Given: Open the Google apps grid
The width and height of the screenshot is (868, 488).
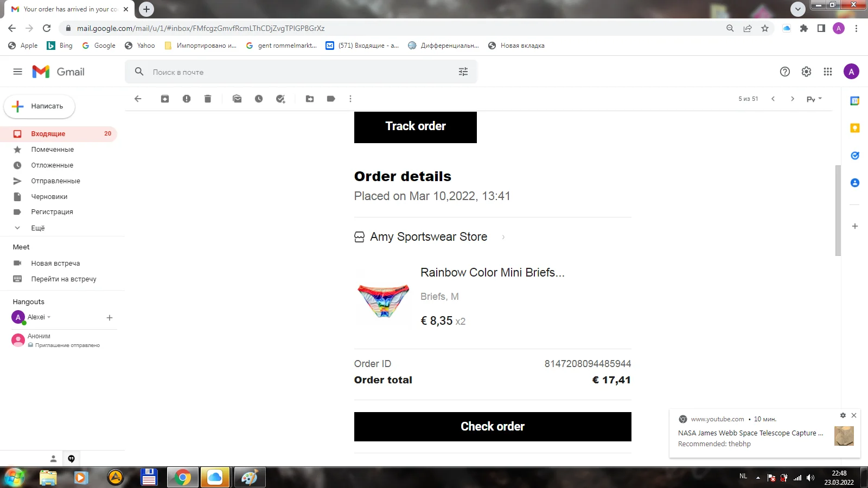Looking at the screenshot, I should [828, 72].
